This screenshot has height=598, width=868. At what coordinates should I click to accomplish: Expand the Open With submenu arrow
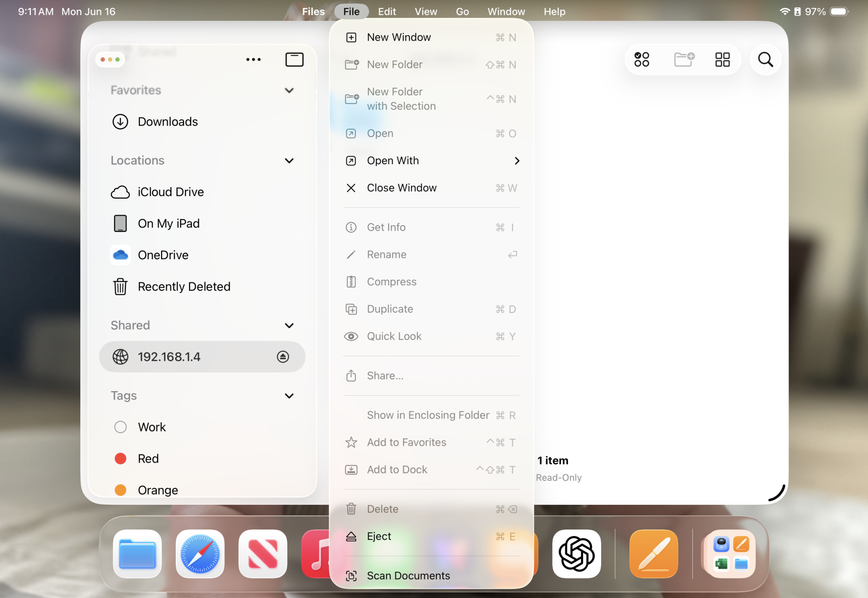pyautogui.click(x=516, y=161)
